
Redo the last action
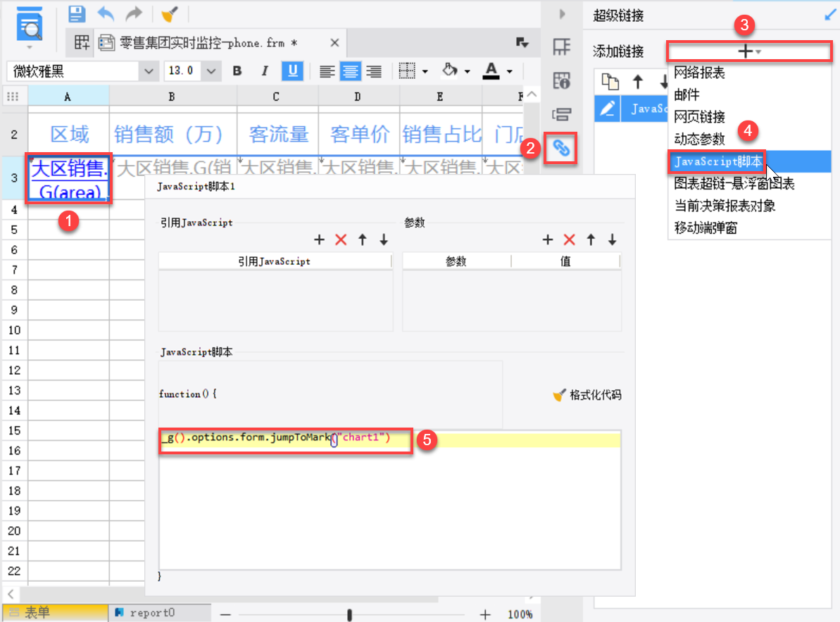134,13
